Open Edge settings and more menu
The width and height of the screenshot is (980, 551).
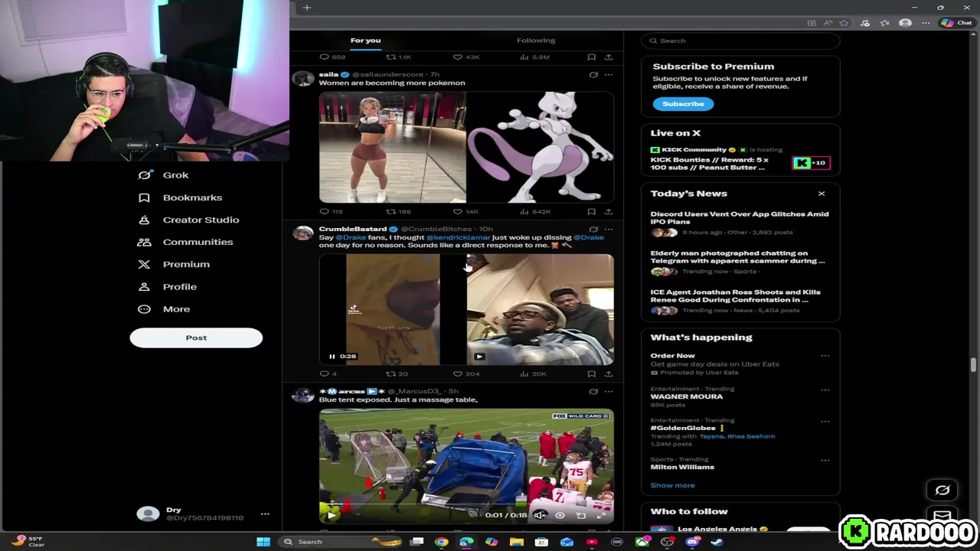pos(926,23)
